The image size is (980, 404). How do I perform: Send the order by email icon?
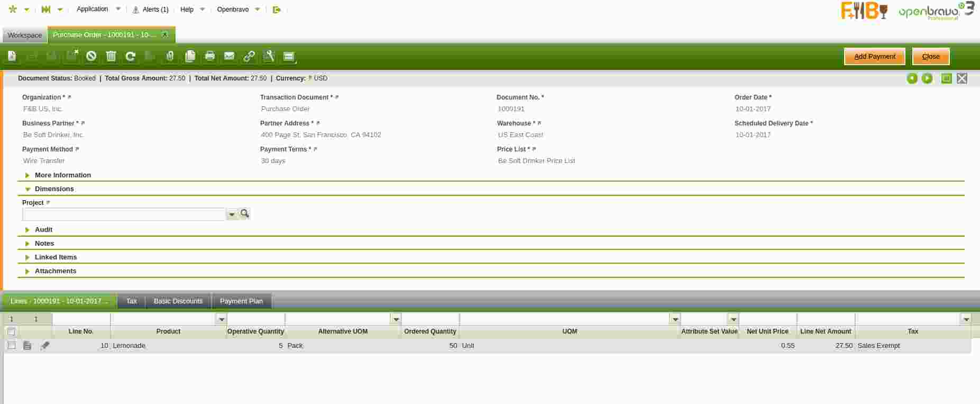(x=229, y=56)
